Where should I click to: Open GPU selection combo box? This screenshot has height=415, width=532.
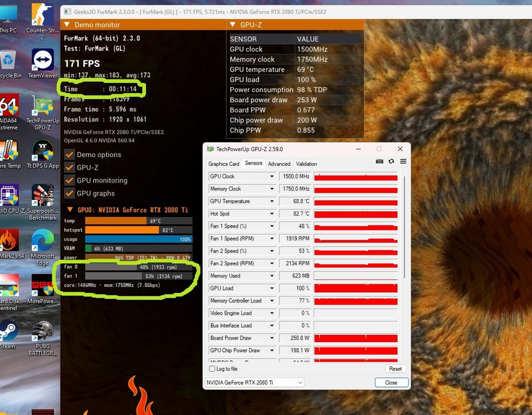(254, 382)
